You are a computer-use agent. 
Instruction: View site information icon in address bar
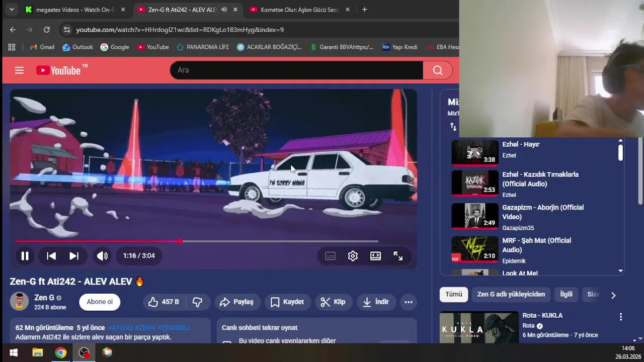tap(66, 30)
